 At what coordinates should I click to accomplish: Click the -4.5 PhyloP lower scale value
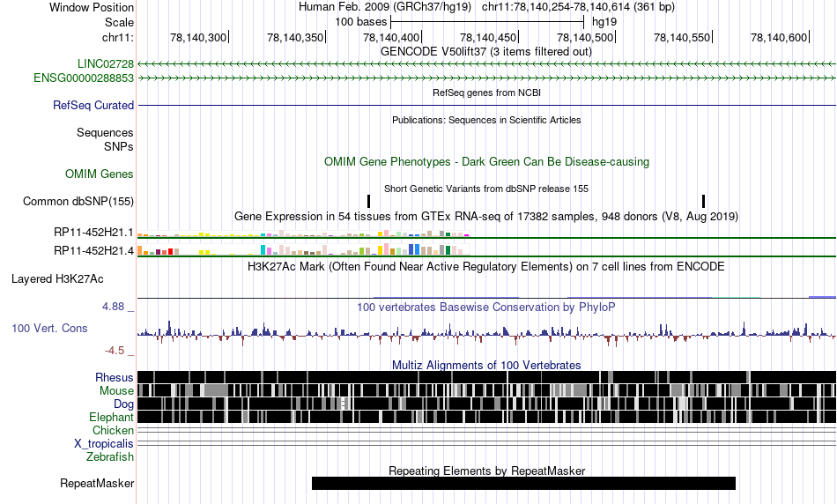coord(115,351)
